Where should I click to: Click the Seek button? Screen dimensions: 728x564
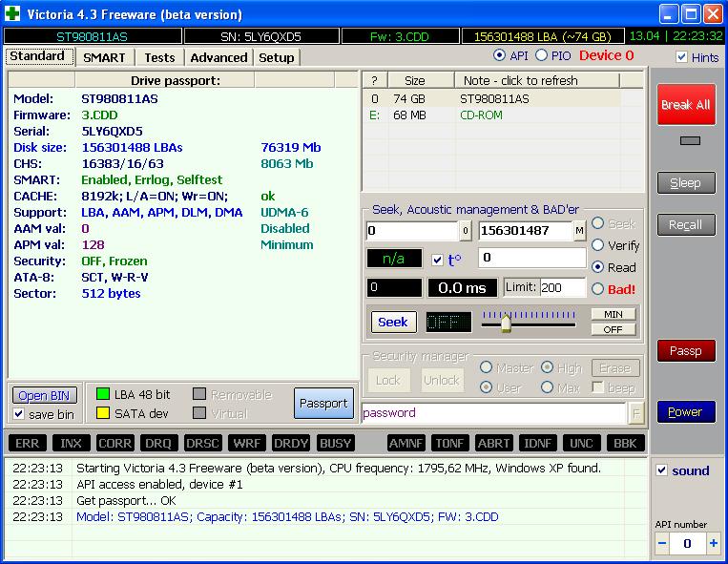point(393,322)
